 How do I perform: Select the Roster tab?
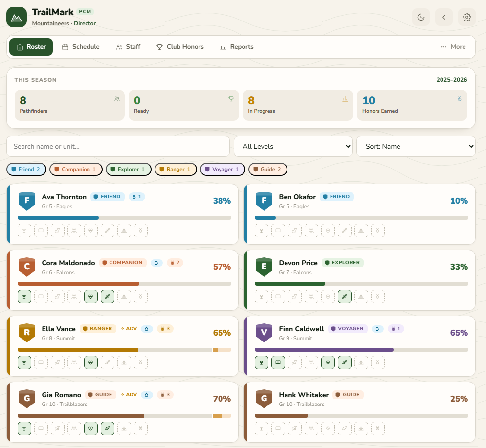pyautogui.click(x=31, y=47)
